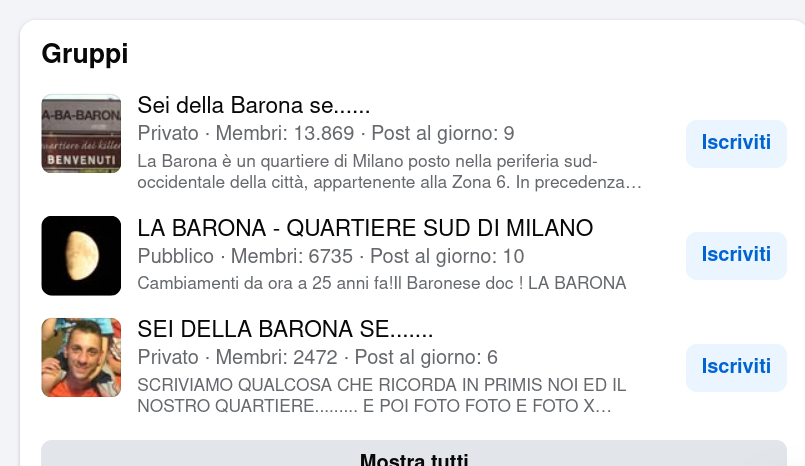805x466 pixels.
Task: Open the lowercase "Sei della Barona se......" group title
Action: tap(254, 105)
